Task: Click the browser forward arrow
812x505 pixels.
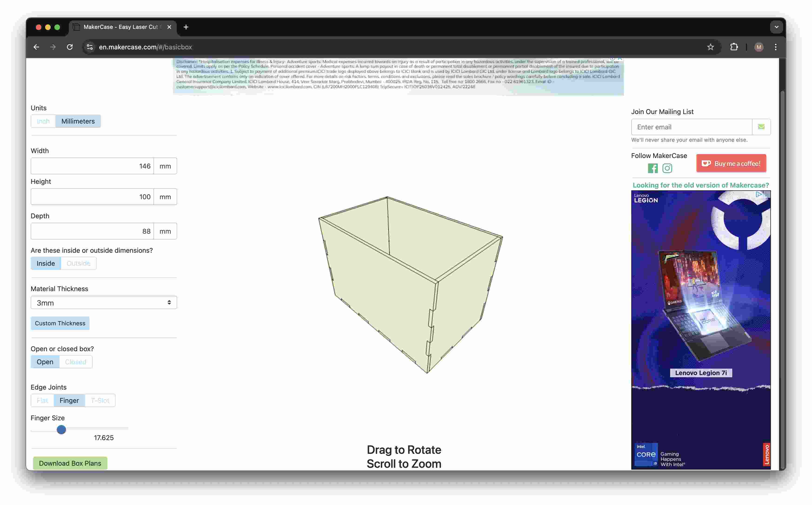Action: pos(53,47)
